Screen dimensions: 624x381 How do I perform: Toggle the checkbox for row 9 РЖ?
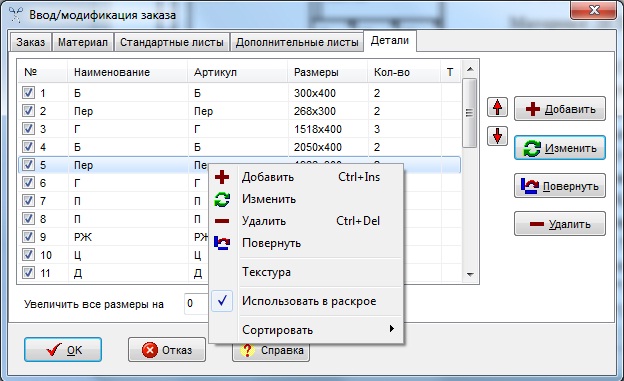[28, 236]
